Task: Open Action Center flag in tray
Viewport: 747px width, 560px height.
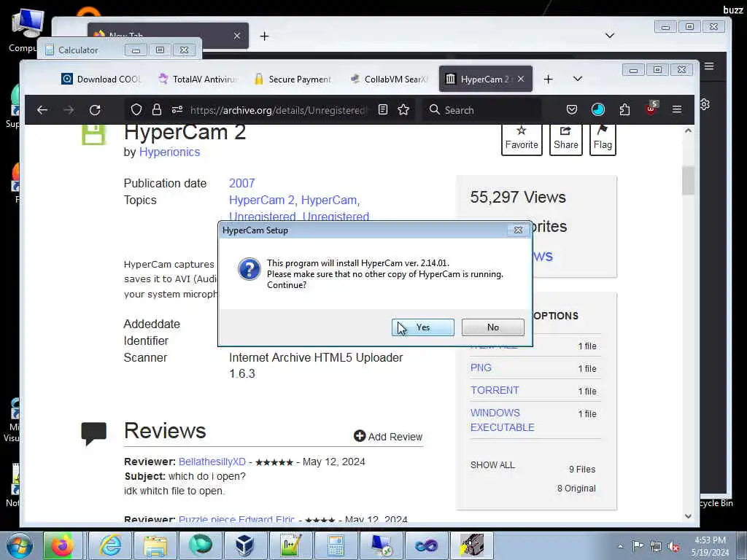Action: [638, 545]
